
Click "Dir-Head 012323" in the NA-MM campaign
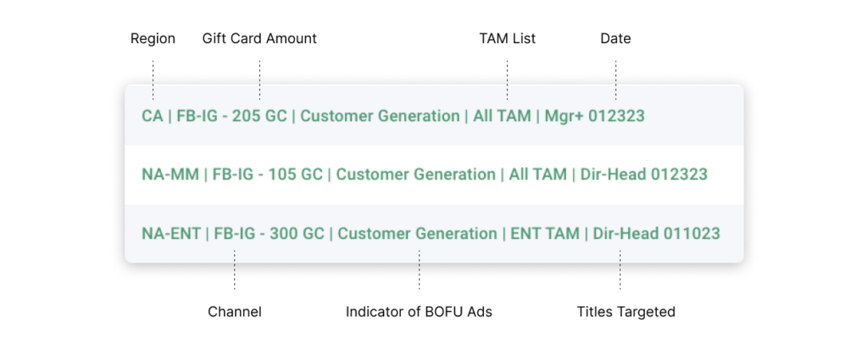pos(643,175)
